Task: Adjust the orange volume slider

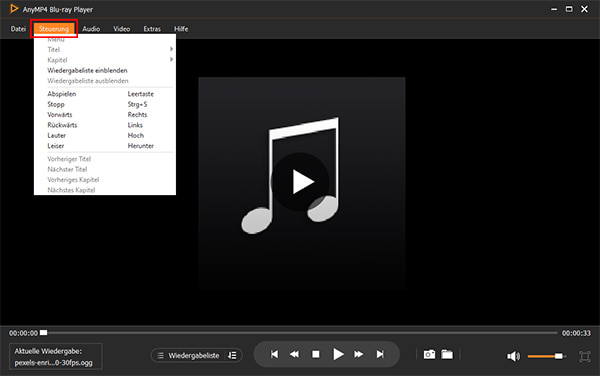Action: (x=546, y=356)
